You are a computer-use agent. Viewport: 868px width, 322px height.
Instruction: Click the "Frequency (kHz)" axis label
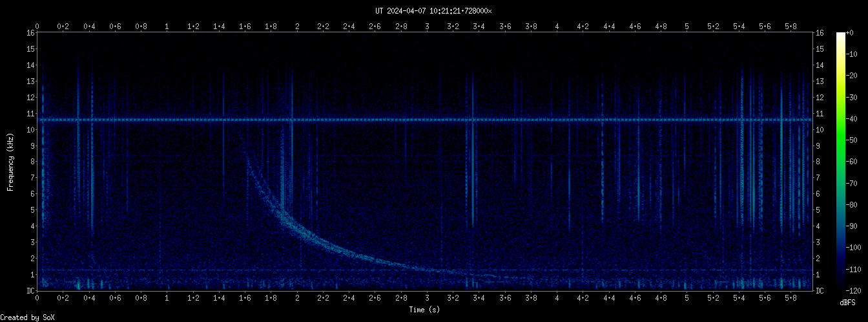[x=11, y=162]
